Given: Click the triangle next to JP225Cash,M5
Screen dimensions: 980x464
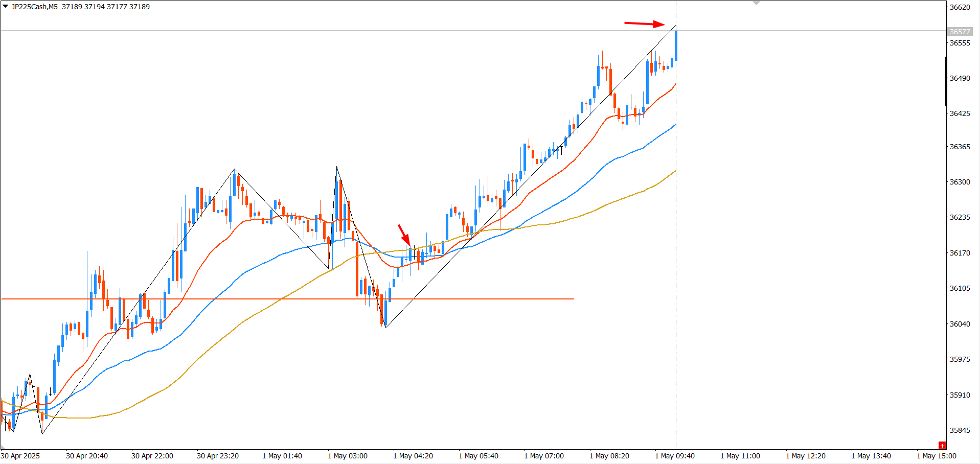Looking at the screenshot, I should pos(5,7).
